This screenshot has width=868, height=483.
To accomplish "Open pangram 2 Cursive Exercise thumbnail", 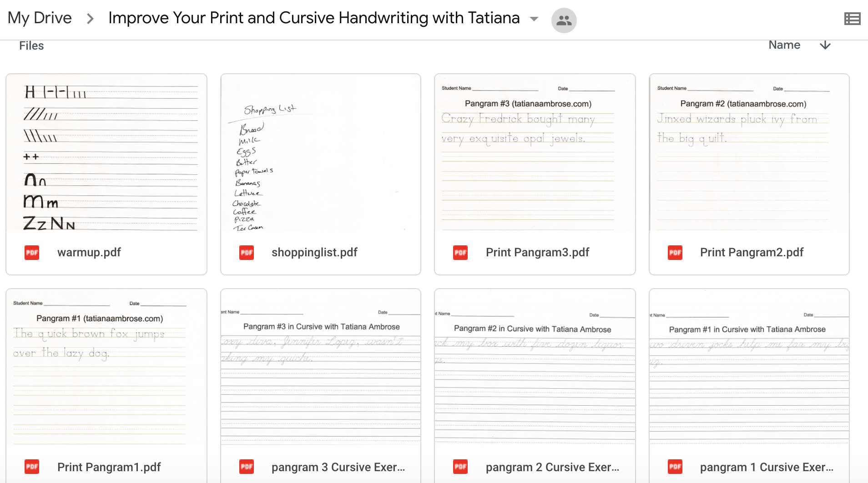I will pos(535,367).
